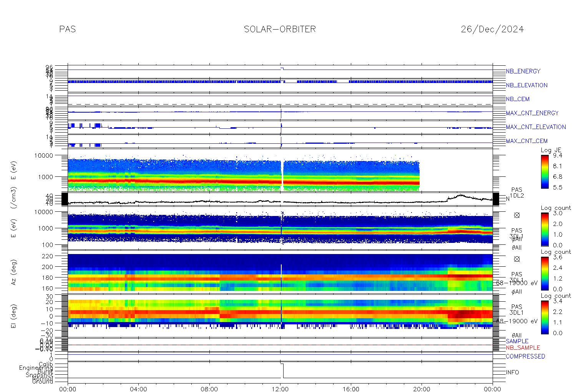Click the blue SAMPLE label
Screen dimensions: 581x392
tap(517, 341)
